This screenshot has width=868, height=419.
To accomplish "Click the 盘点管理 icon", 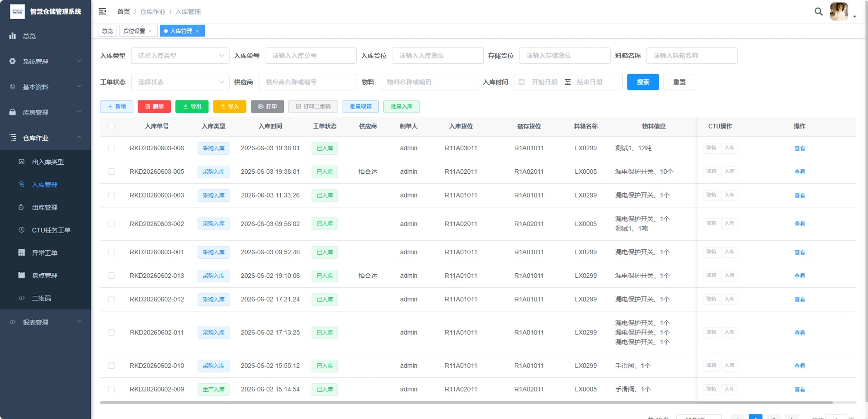I will (21, 275).
